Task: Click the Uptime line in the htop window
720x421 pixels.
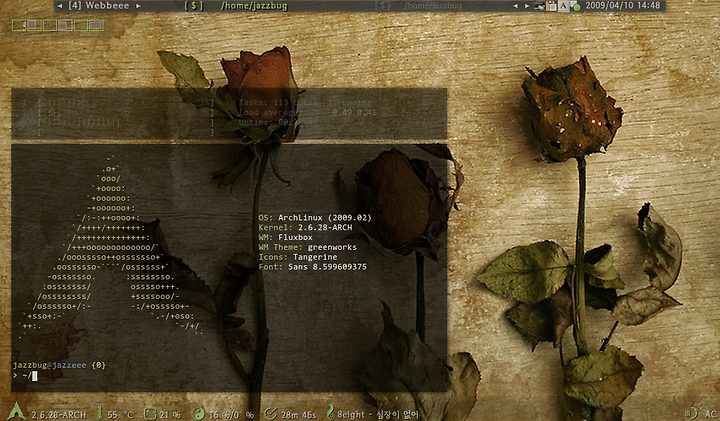Action: pyautogui.click(x=278, y=123)
